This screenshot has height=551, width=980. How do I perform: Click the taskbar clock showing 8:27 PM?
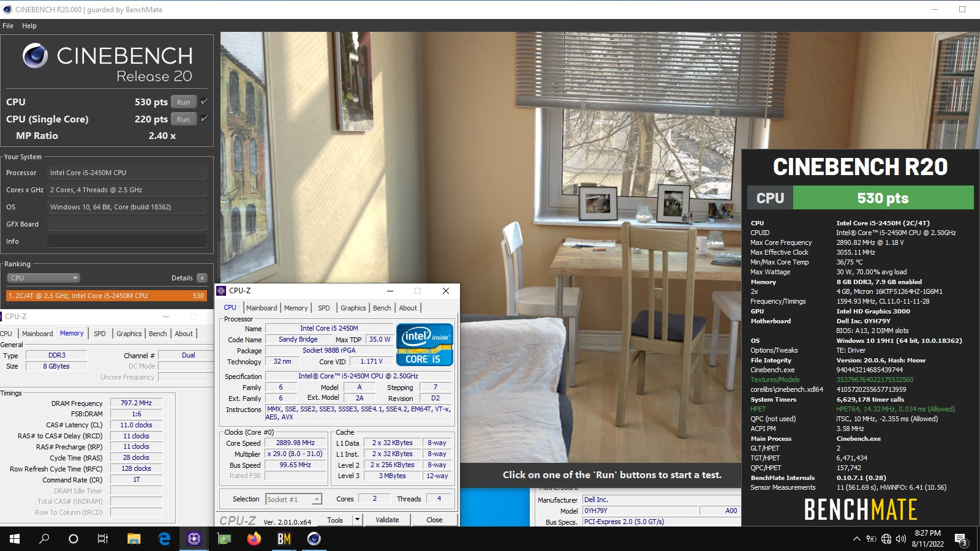pos(927,539)
